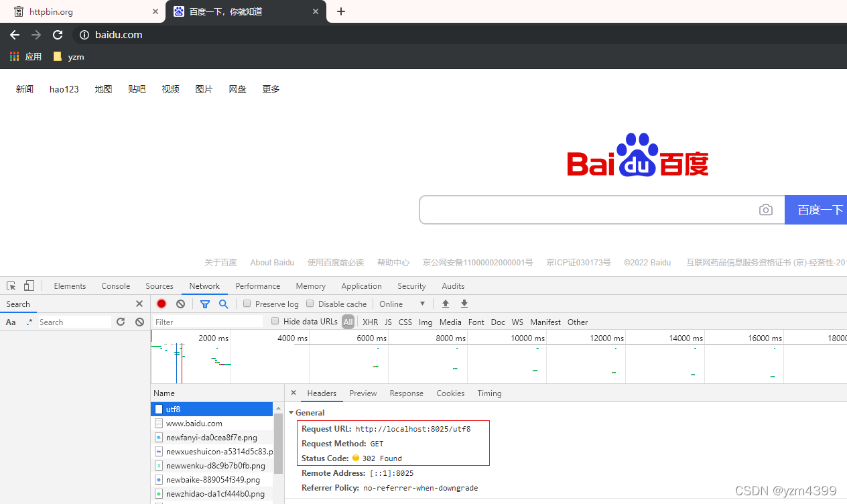Open the 网盘 link
Viewport: 847px width, 504px height.
point(237,89)
